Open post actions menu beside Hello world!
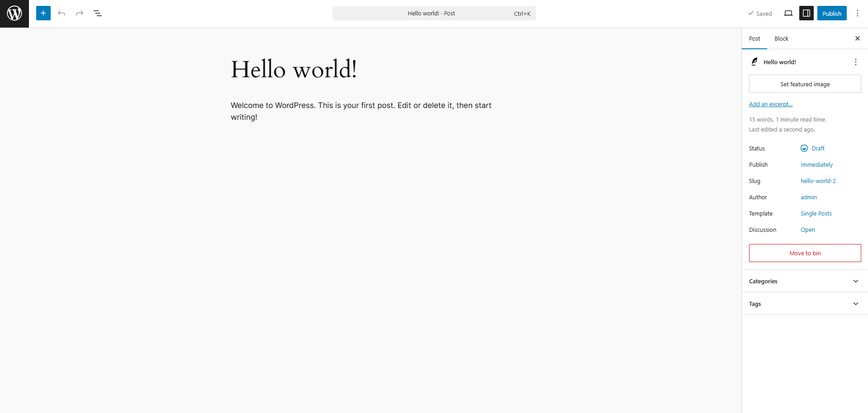Image resolution: width=868 pixels, height=413 pixels. 856,62
